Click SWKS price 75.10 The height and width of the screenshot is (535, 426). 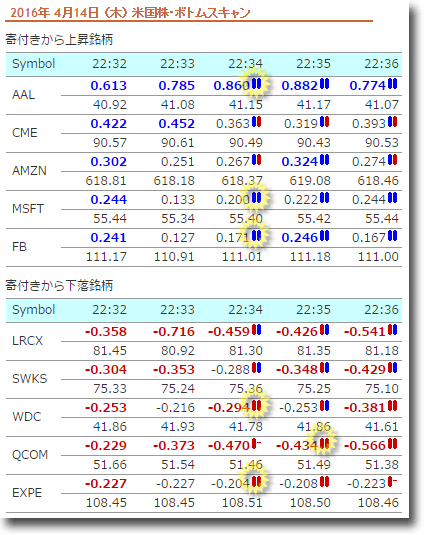382,389
